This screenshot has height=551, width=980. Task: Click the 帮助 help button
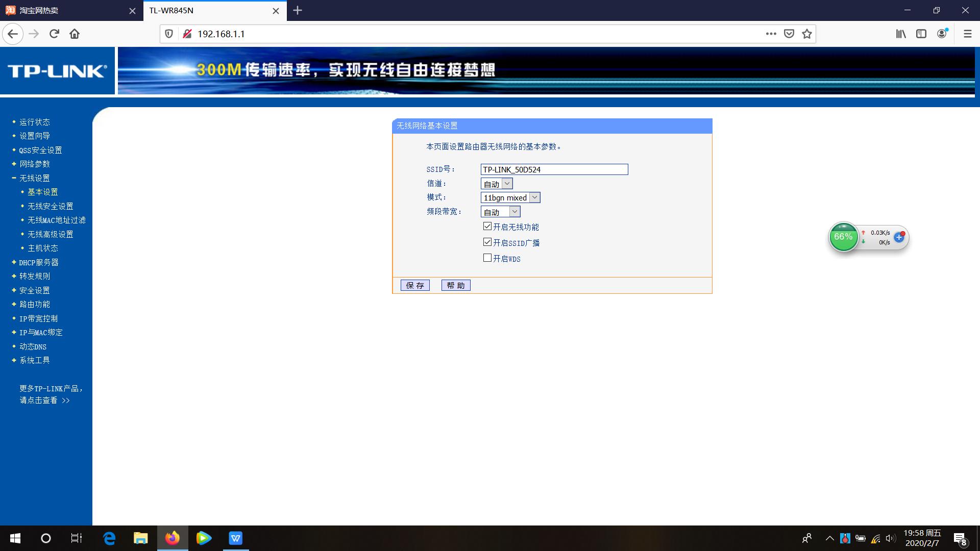click(x=456, y=285)
